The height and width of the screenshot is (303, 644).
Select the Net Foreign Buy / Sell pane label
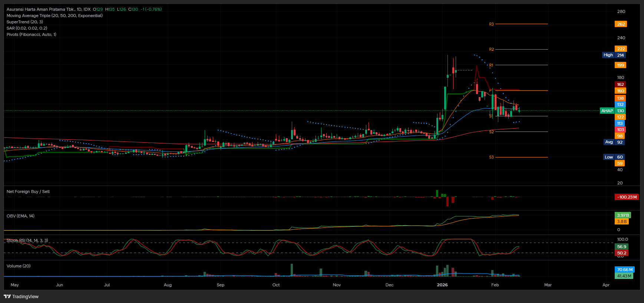tap(28, 192)
